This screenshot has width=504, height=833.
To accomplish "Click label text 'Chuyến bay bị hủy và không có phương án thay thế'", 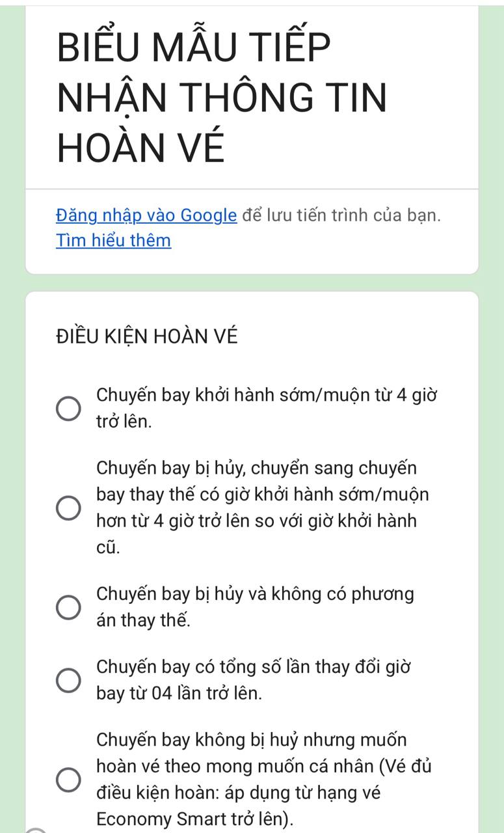I will point(255,607).
